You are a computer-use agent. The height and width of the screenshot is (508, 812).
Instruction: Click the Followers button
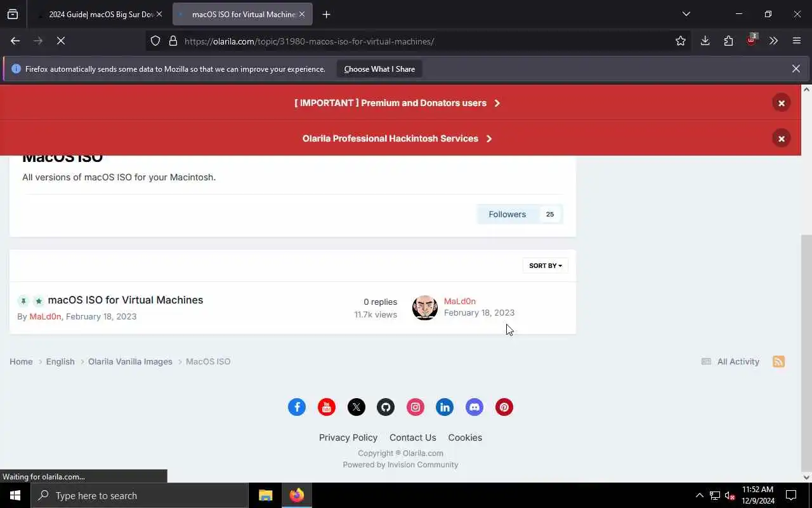[507, 214]
